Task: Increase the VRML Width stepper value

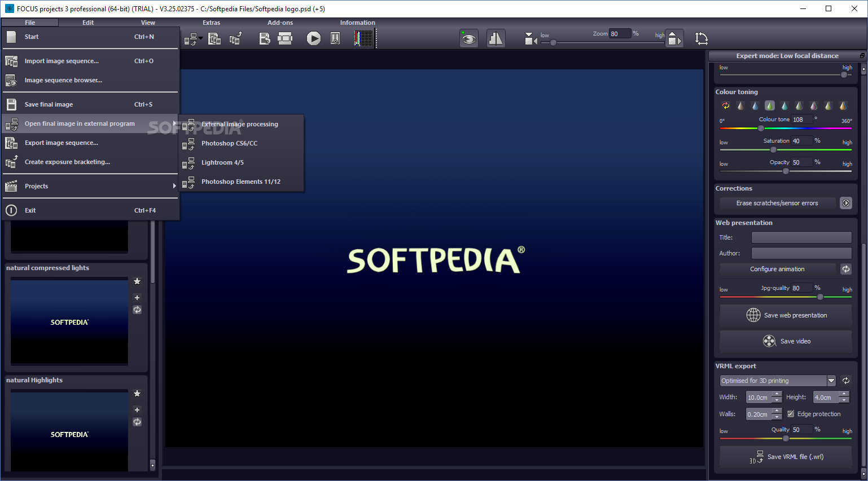Action: tap(777, 394)
